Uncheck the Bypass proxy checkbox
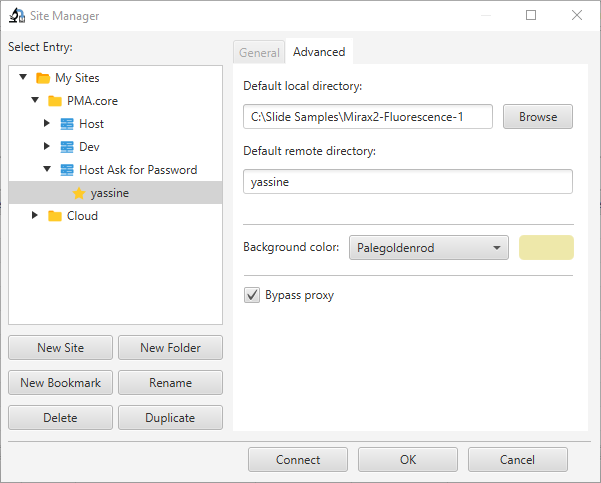Image resolution: width=601 pixels, height=483 pixels. point(252,295)
